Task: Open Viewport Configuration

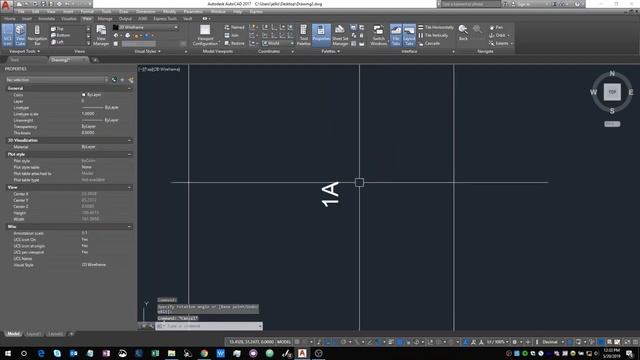Action: 205,35
